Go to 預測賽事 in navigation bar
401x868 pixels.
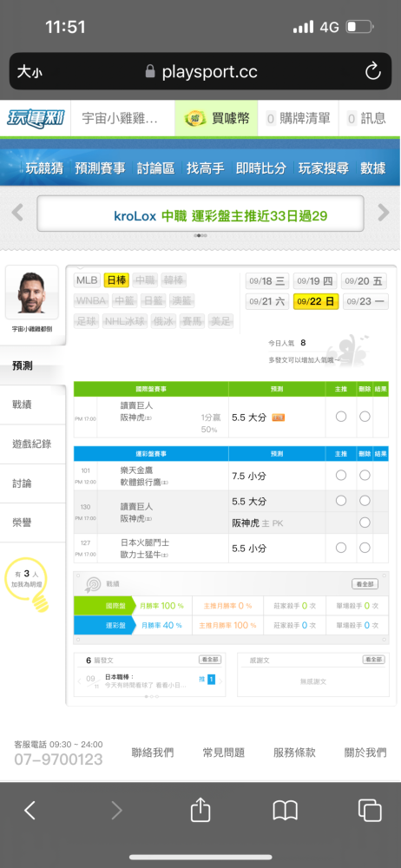pos(101,168)
